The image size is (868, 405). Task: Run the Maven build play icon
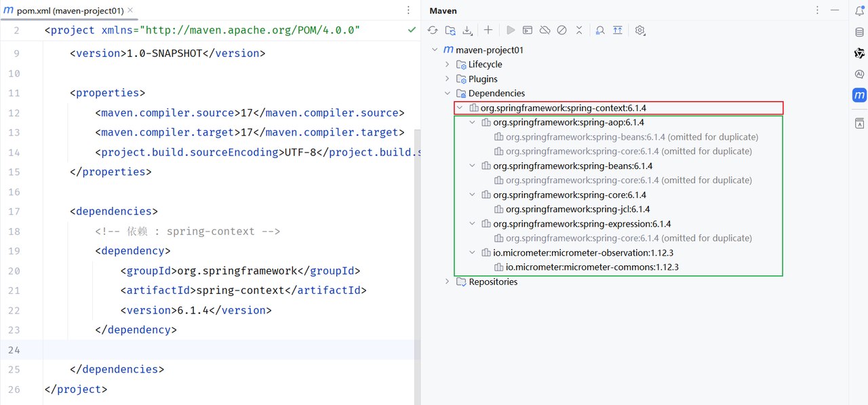(x=511, y=30)
